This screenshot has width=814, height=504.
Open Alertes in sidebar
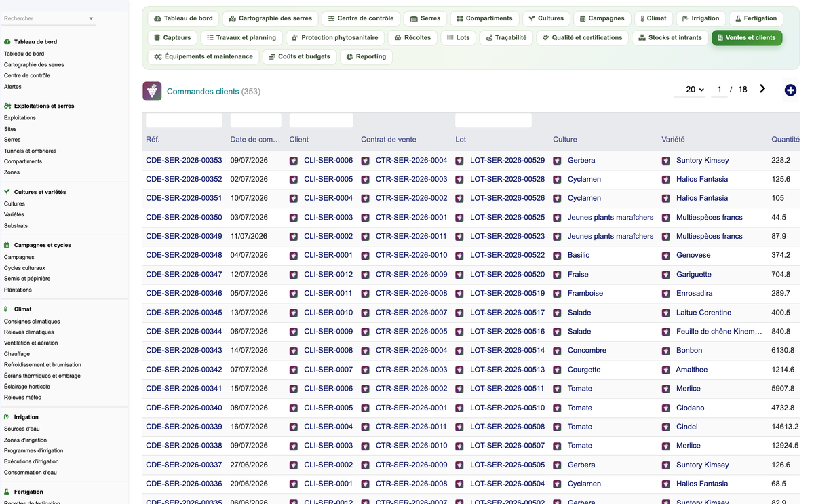click(x=13, y=87)
